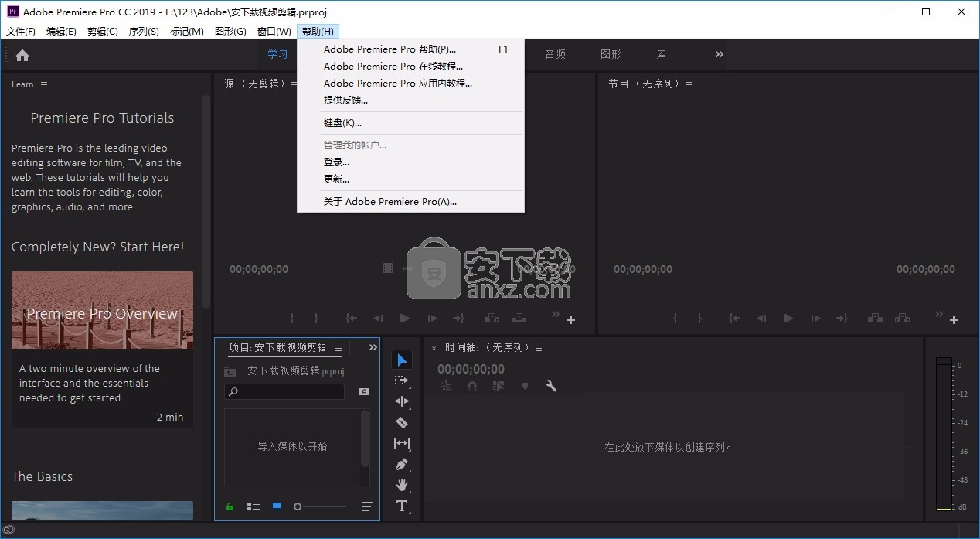Select the Ripple Edit tool
Image resolution: width=980 pixels, height=539 pixels.
pyautogui.click(x=402, y=401)
